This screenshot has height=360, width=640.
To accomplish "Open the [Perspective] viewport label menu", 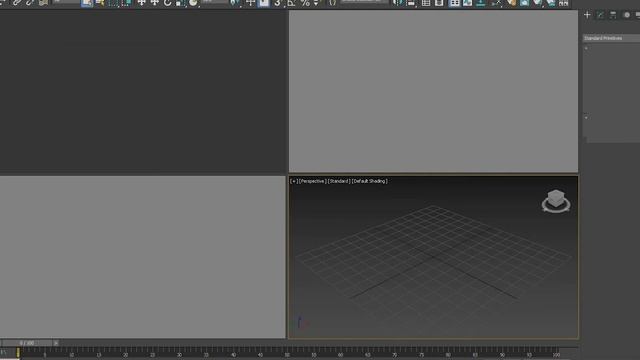I will [313, 181].
